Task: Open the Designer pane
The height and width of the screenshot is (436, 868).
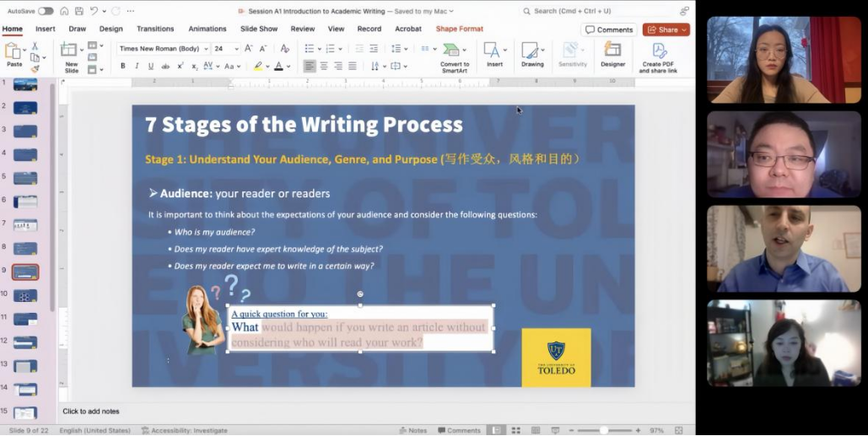Action: tap(612, 56)
